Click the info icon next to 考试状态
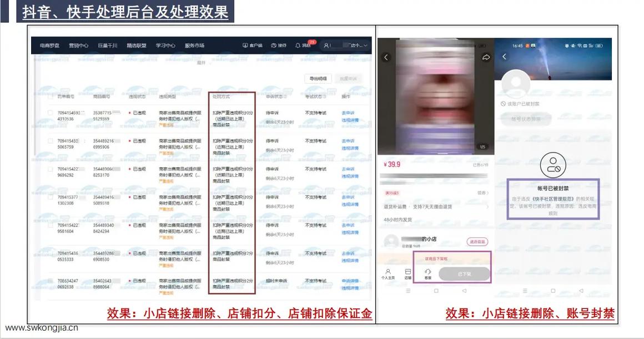The image size is (644, 339). [x=324, y=97]
